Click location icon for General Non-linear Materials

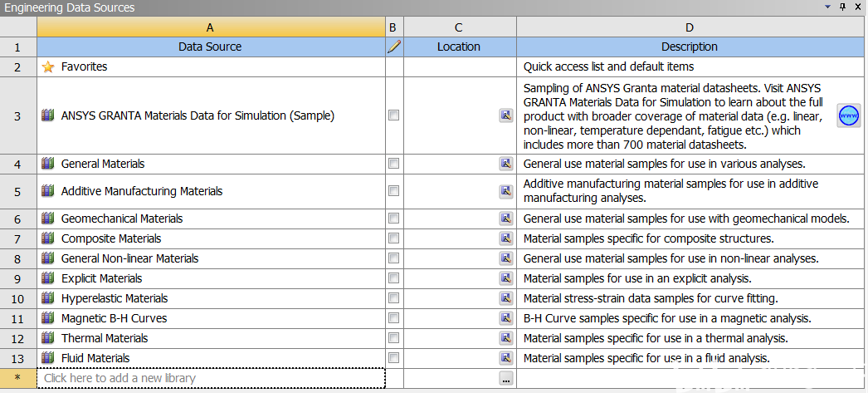click(x=506, y=258)
